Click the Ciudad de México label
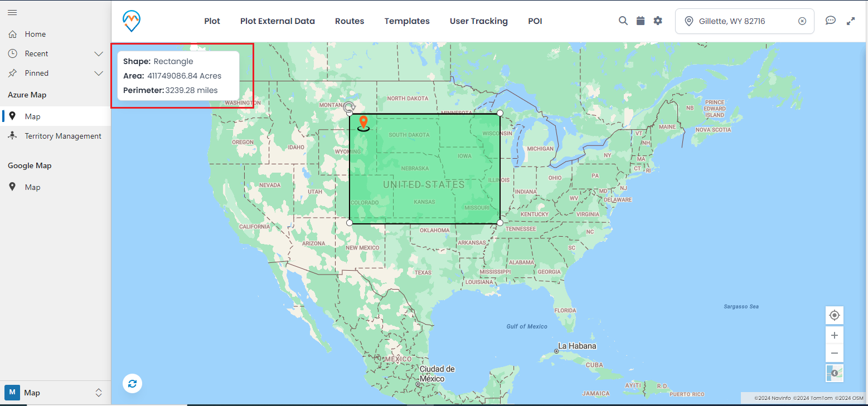Image resolution: width=868 pixels, height=406 pixels. pyautogui.click(x=437, y=374)
